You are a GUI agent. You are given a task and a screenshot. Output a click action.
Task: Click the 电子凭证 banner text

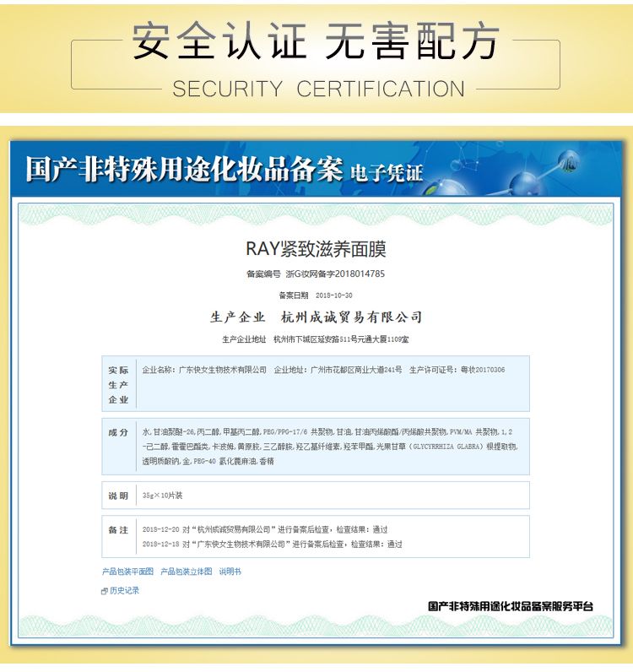(x=387, y=173)
